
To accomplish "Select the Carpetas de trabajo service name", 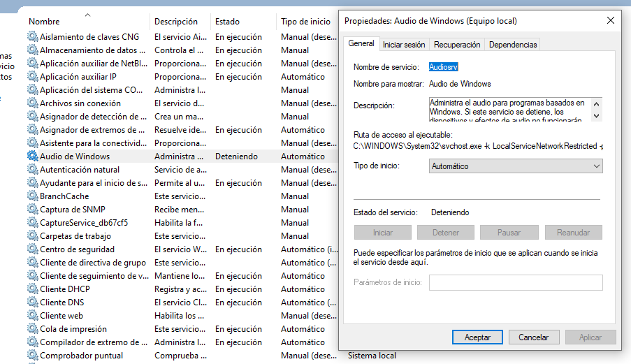I will tap(75, 236).
